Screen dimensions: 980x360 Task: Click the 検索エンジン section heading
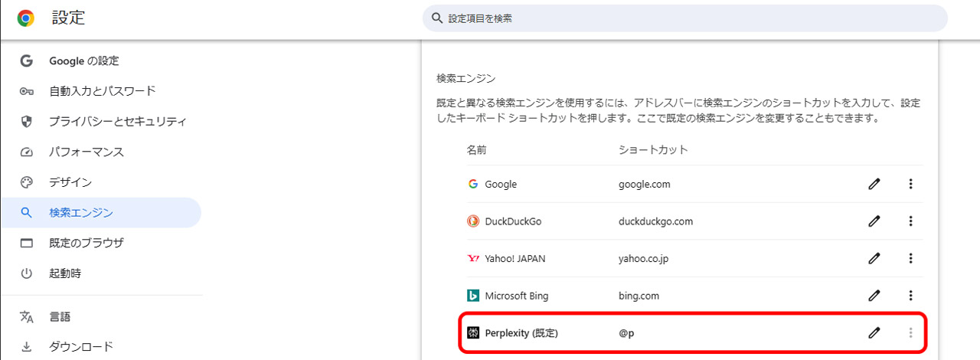click(x=466, y=78)
